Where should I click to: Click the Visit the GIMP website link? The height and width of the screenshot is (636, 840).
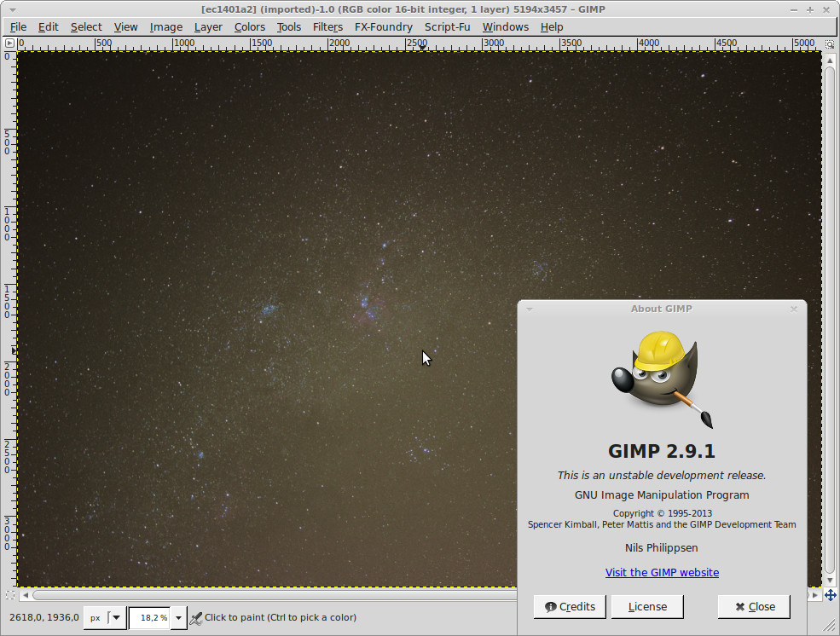[662, 572]
